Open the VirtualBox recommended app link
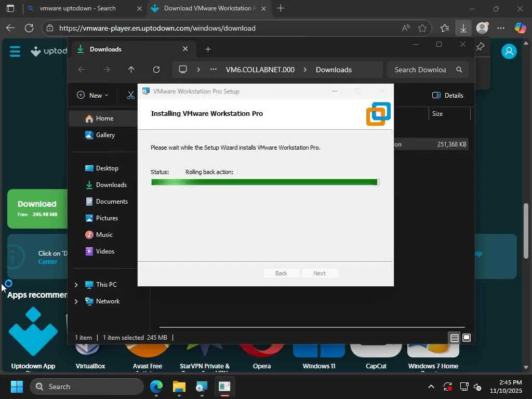Image resolution: width=532 pixels, height=399 pixels. [x=90, y=366]
